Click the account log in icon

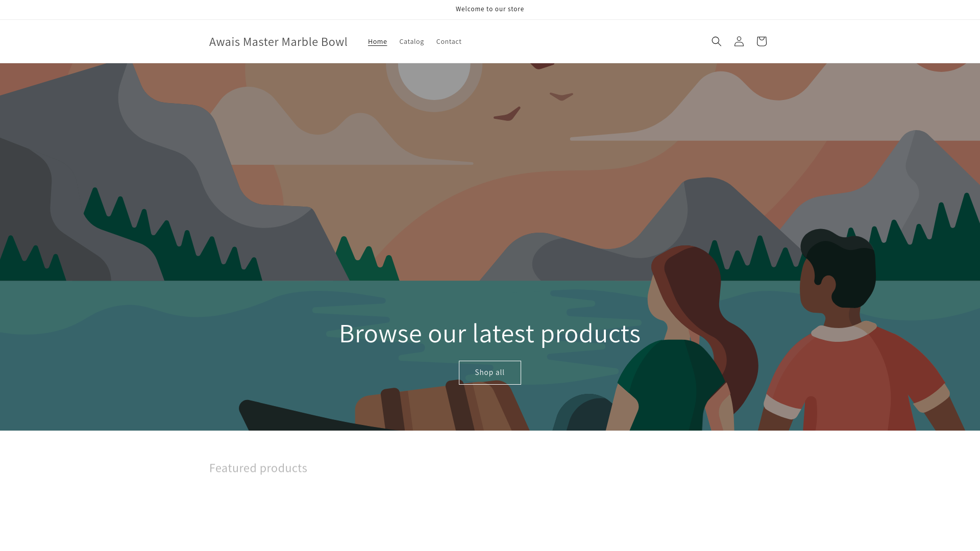click(739, 41)
